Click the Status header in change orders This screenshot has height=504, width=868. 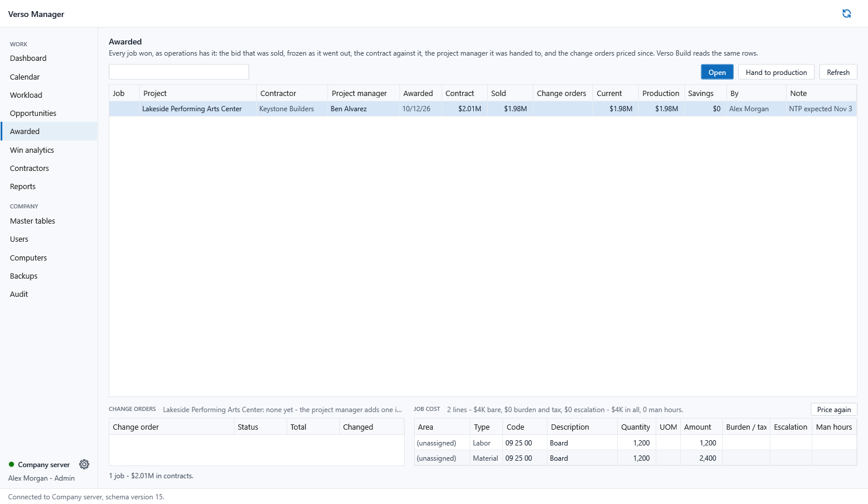[x=260, y=427]
